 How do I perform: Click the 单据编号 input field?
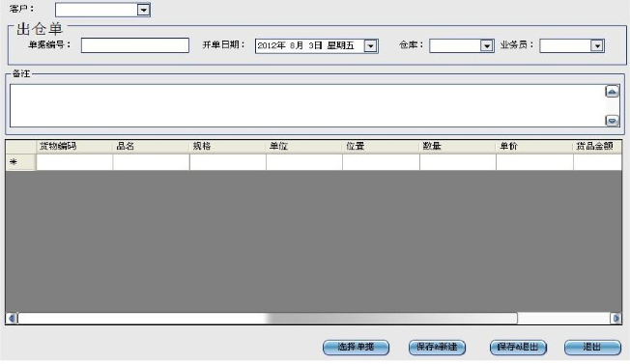coord(135,45)
